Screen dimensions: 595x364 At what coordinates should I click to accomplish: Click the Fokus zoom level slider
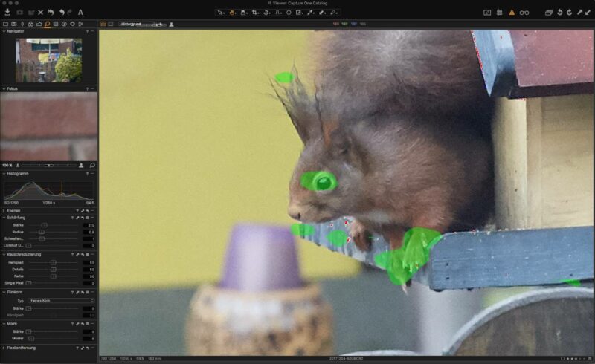point(48,166)
